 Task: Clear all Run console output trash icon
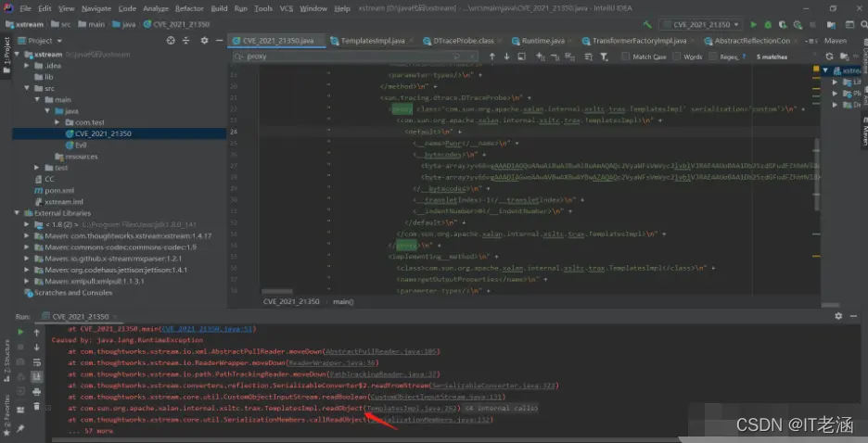[x=36, y=407]
